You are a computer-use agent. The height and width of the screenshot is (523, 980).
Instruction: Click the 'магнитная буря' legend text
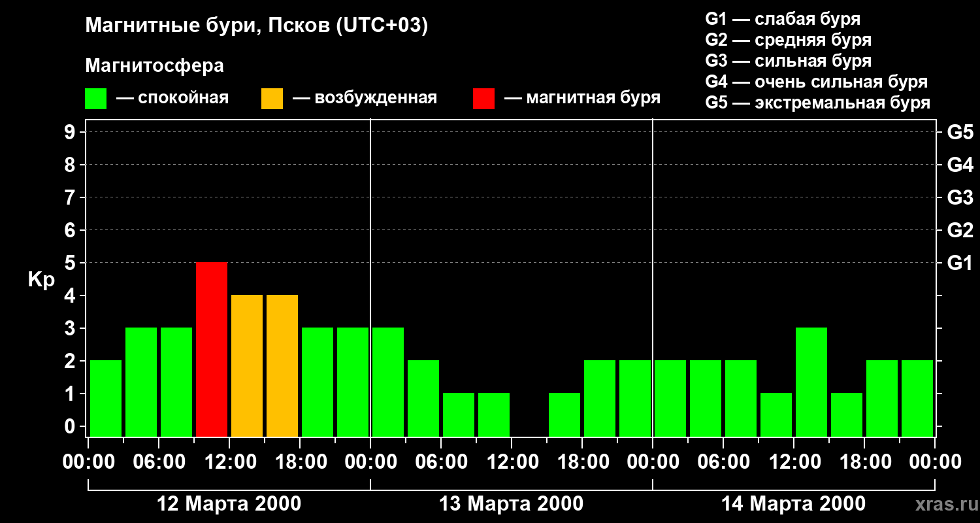point(593,98)
